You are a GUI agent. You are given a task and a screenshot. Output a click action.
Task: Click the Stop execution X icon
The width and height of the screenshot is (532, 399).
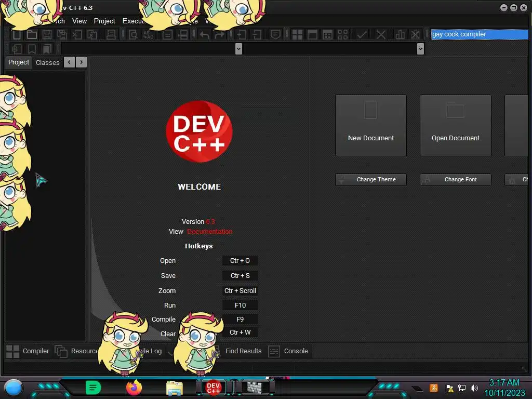(x=381, y=35)
